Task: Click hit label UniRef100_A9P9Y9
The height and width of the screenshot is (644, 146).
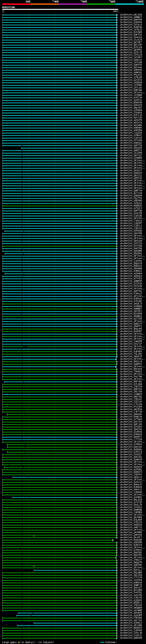Action: 131,65
